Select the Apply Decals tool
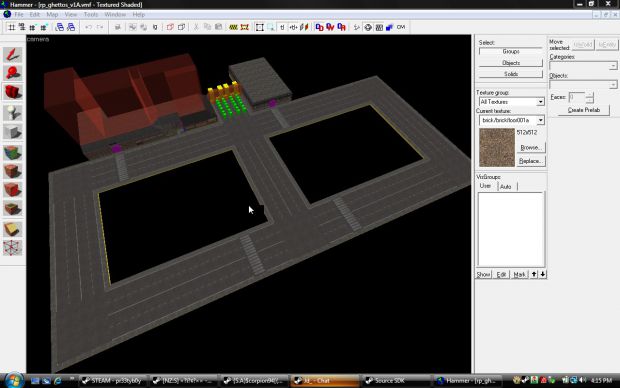Image resolution: width=620 pixels, height=388 pixels. click(13, 190)
